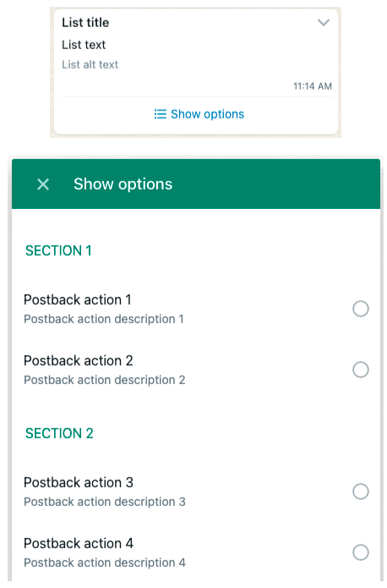Select Postback action 4 radio button

pyautogui.click(x=361, y=552)
